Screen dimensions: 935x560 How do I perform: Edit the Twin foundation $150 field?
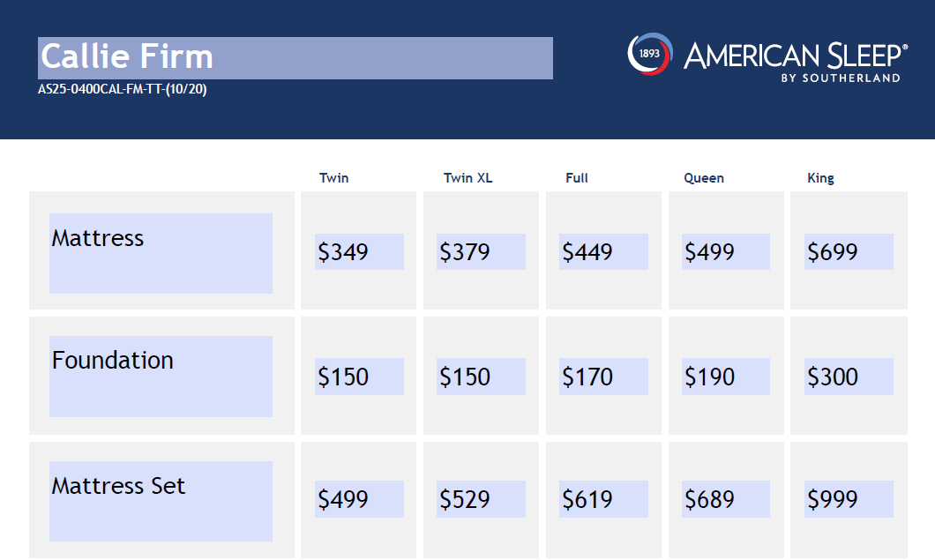click(359, 377)
